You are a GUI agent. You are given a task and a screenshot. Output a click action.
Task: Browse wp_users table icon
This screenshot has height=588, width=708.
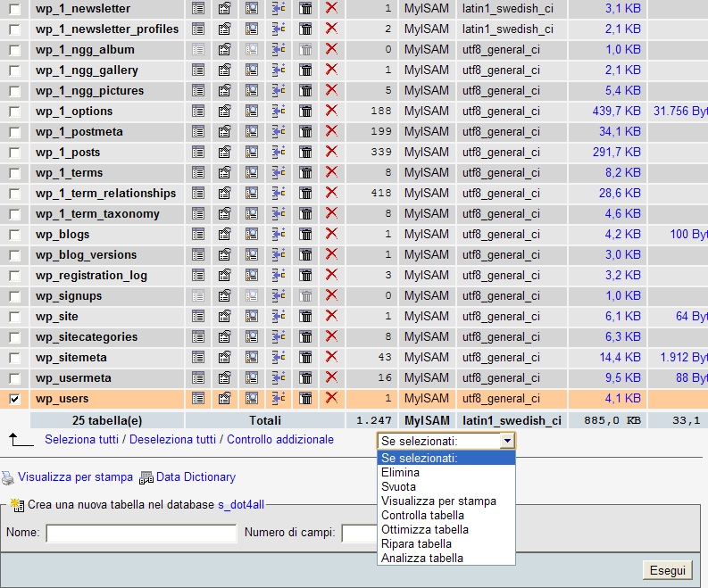(198, 399)
